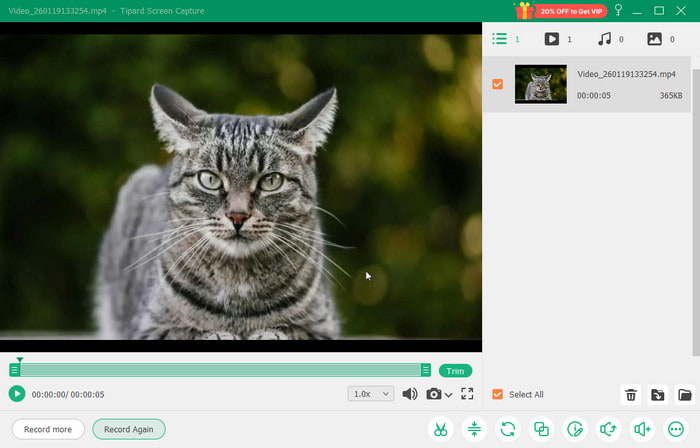Click the middle of the green trim bar

(x=220, y=370)
